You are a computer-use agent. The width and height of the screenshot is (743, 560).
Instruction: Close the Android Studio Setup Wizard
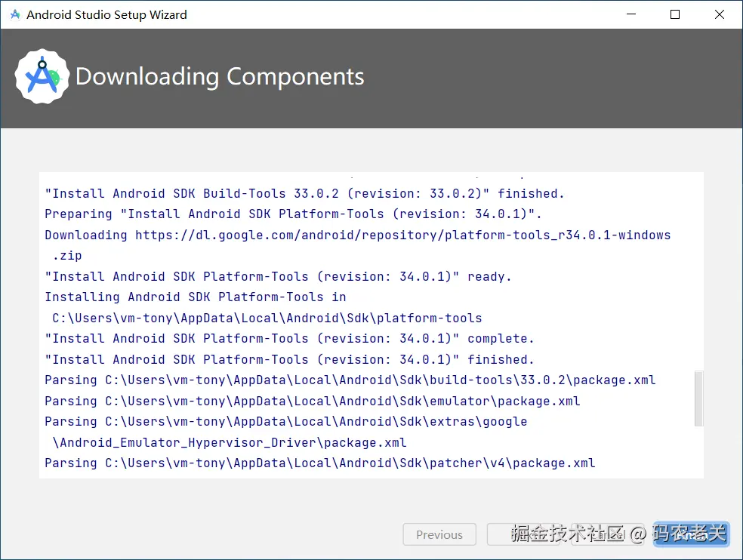720,14
